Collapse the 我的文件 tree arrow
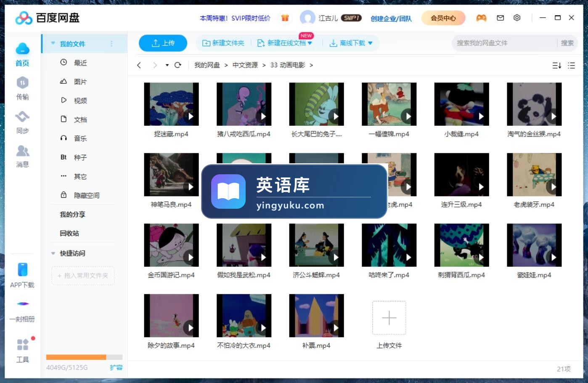Image resolution: width=588 pixels, height=383 pixels. coord(53,43)
